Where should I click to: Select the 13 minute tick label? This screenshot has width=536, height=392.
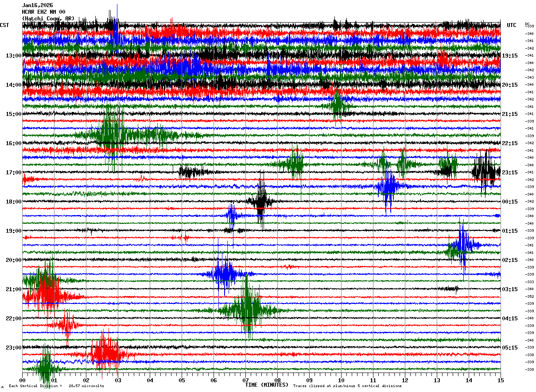[437, 380]
